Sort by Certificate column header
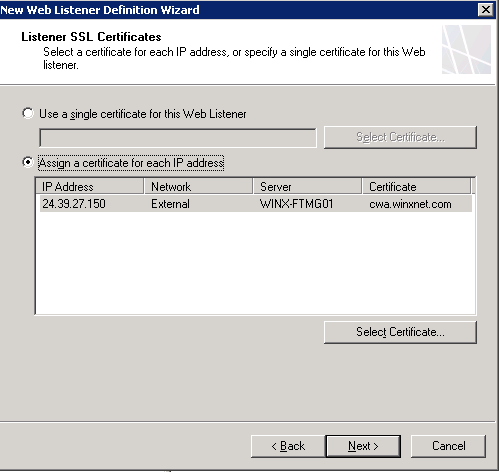Image resolution: width=499 pixels, height=472 pixels. click(417, 186)
